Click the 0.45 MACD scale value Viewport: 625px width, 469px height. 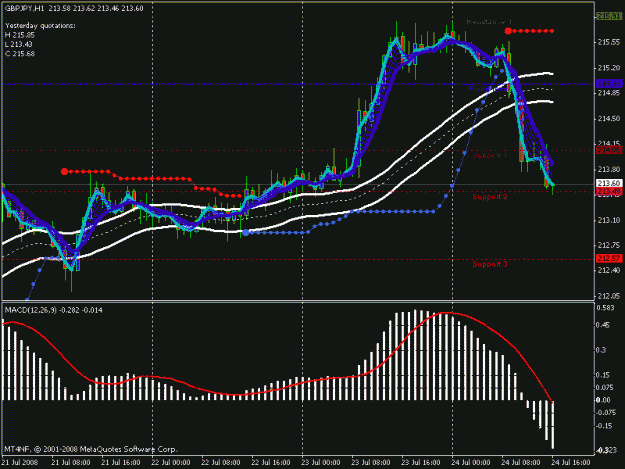[x=603, y=325]
